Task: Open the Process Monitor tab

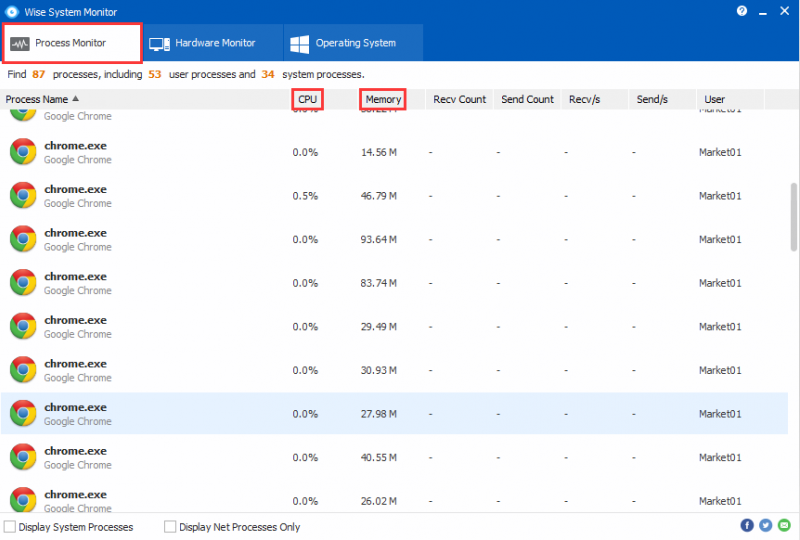Action: (72, 43)
